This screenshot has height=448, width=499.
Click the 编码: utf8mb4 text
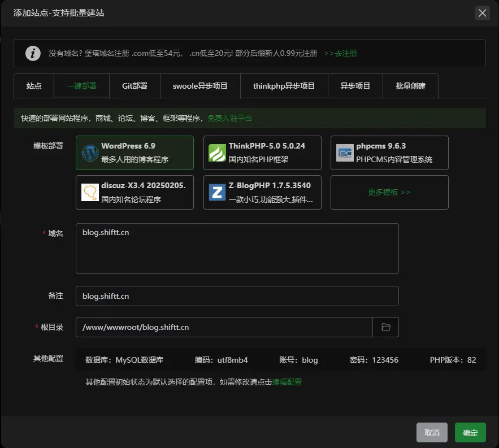(221, 360)
